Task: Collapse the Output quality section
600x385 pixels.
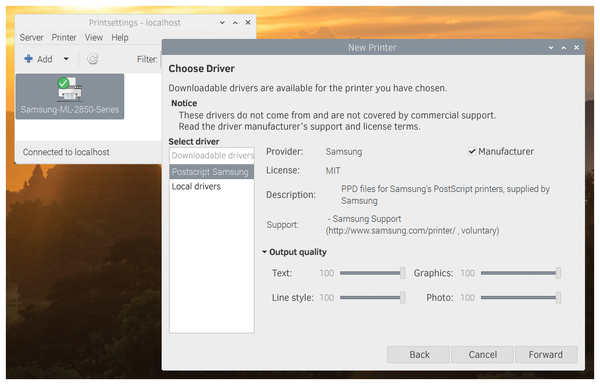Action: click(264, 252)
